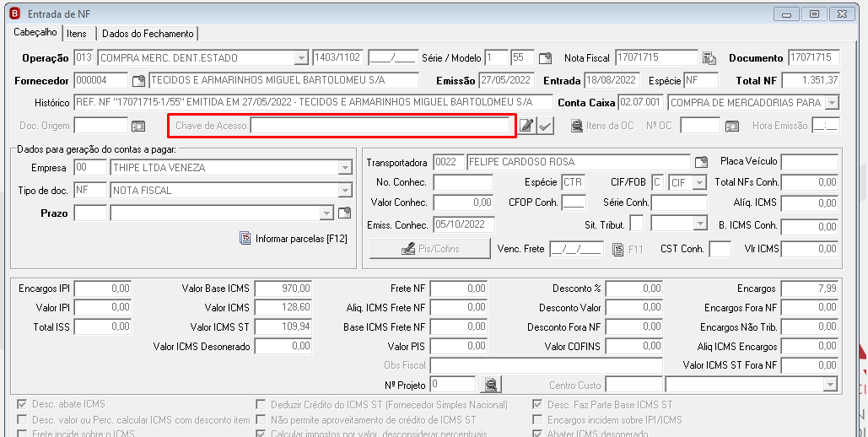The width and height of the screenshot is (868, 437).
Task: Click Desconto % field
Action: [633, 289]
